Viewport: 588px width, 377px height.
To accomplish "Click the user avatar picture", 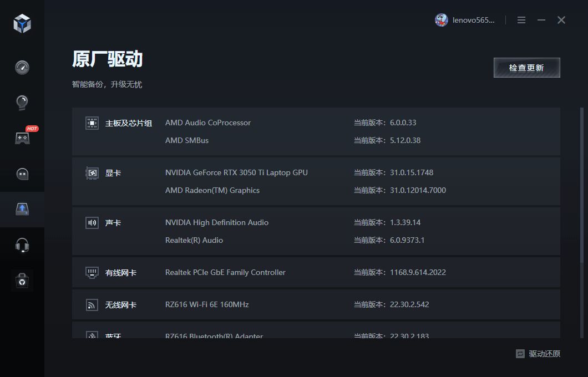I will point(442,20).
